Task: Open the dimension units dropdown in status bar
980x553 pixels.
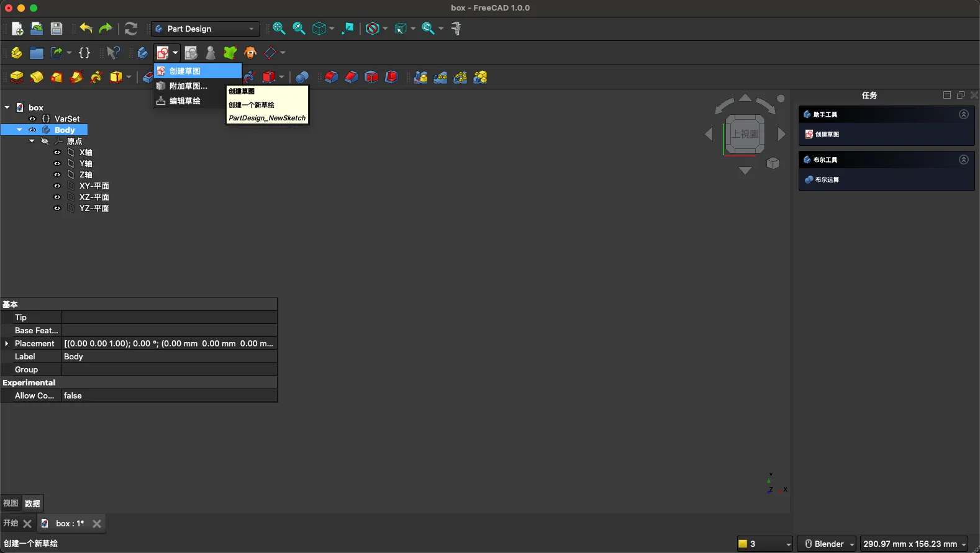Action: (914, 544)
